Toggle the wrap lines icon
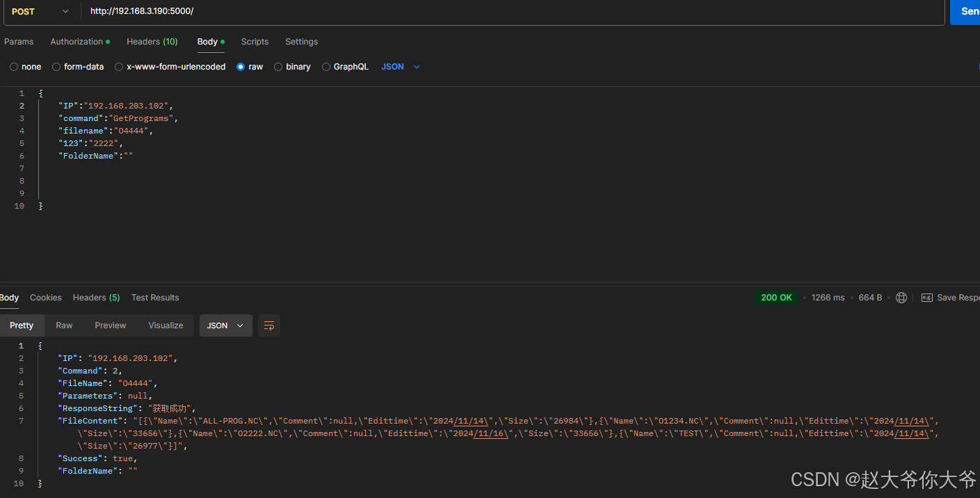 coord(269,326)
